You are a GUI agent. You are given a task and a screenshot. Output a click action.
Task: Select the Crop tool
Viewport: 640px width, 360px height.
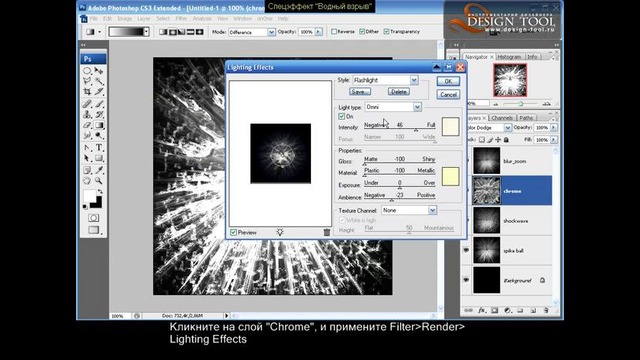click(x=87, y=92)
